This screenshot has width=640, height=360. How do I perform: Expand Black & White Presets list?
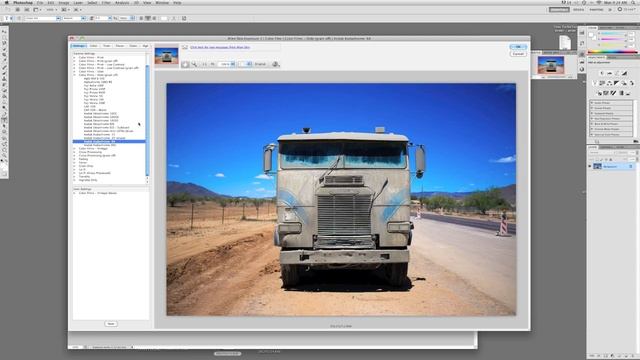point(592,124)
